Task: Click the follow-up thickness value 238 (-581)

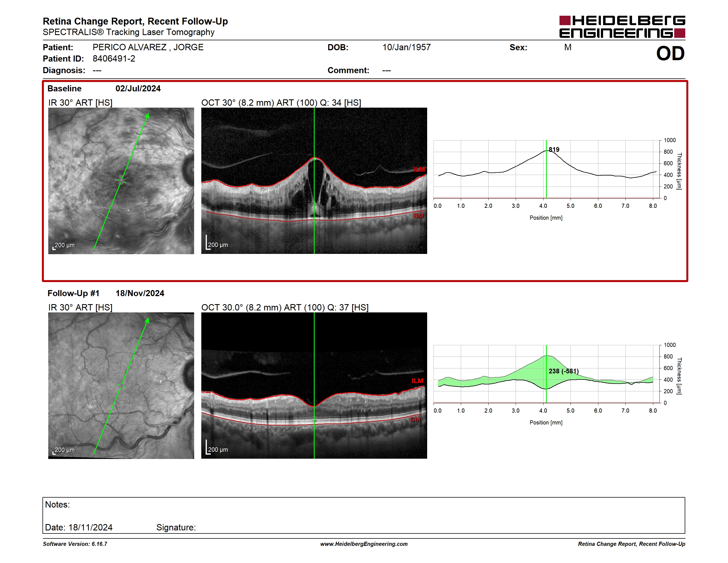Action: click(564, 371)
